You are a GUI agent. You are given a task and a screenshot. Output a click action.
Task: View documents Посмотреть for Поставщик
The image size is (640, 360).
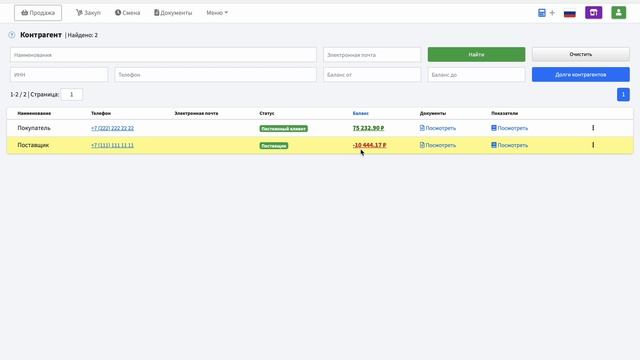tap(438, 145)
